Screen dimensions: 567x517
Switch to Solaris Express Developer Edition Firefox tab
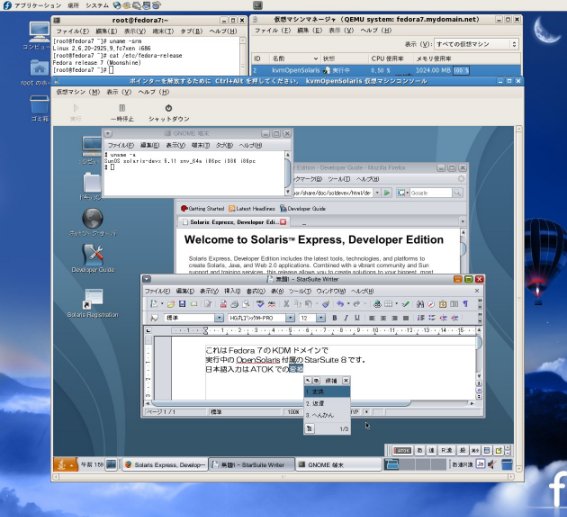235,222
